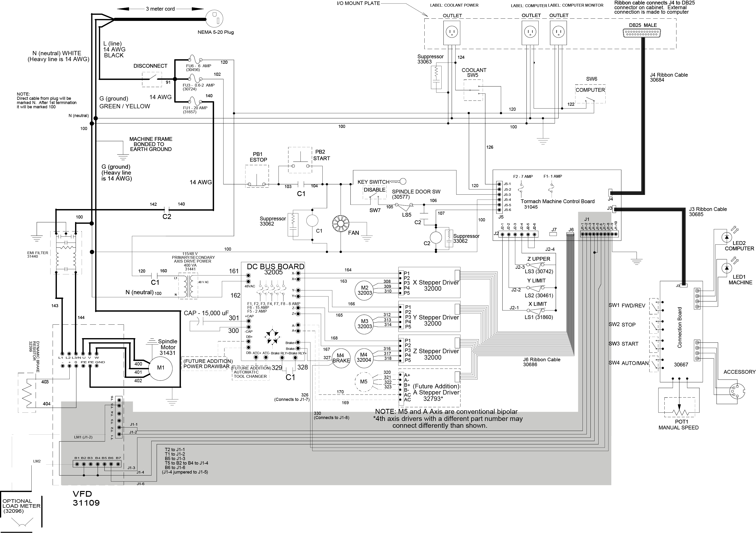Image resolution: width=756 pixels, height=533 pixels.
Task: Click the DC BUS BOARD 32005 title
Action: 275,269
